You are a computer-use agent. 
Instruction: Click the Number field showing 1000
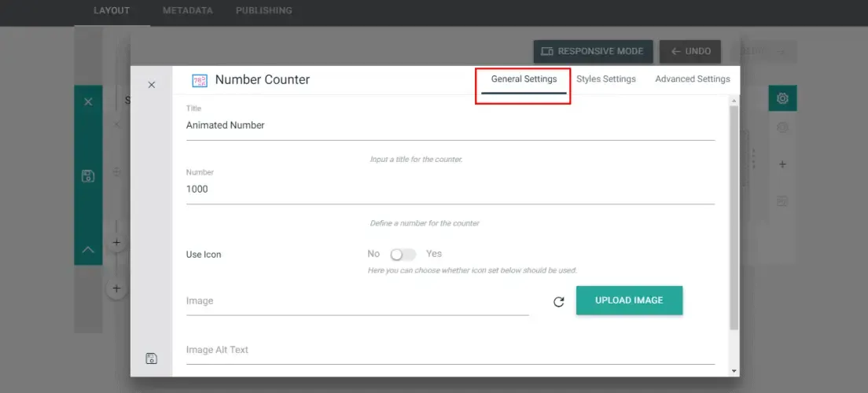pos(450,189)
